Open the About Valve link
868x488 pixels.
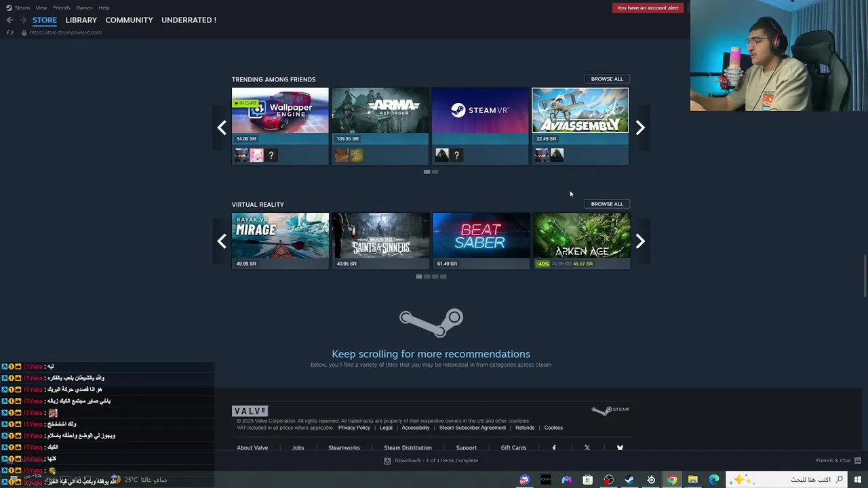click(252, 448)
